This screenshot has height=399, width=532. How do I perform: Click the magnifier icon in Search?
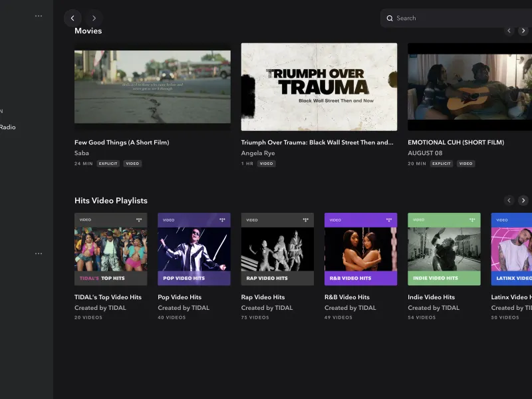pos(390,19)
